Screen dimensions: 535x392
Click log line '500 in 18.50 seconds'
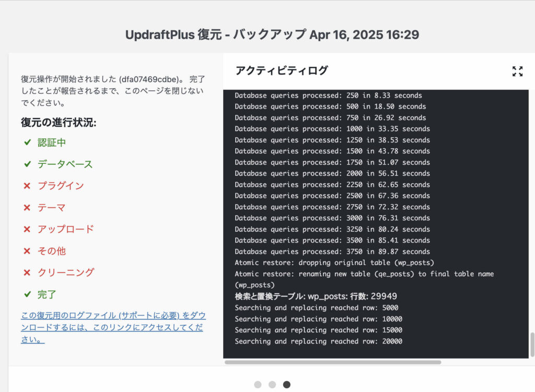point(330,106)
